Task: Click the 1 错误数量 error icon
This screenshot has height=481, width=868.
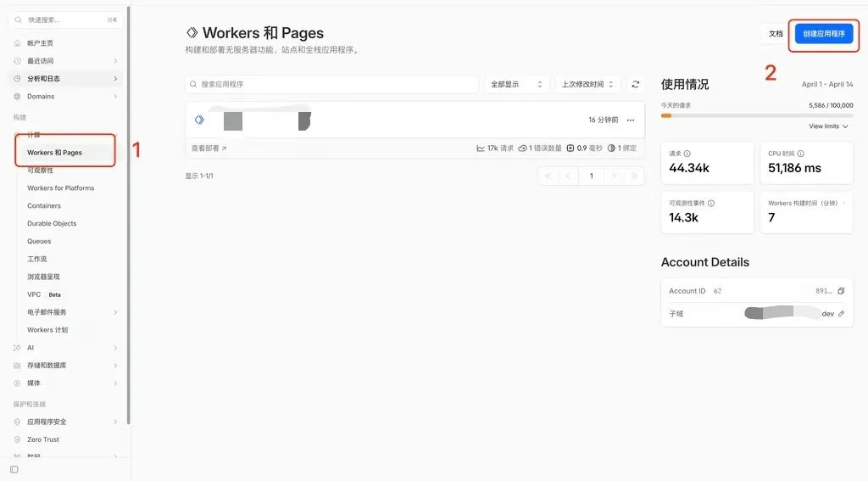Action: coord(522,148)
